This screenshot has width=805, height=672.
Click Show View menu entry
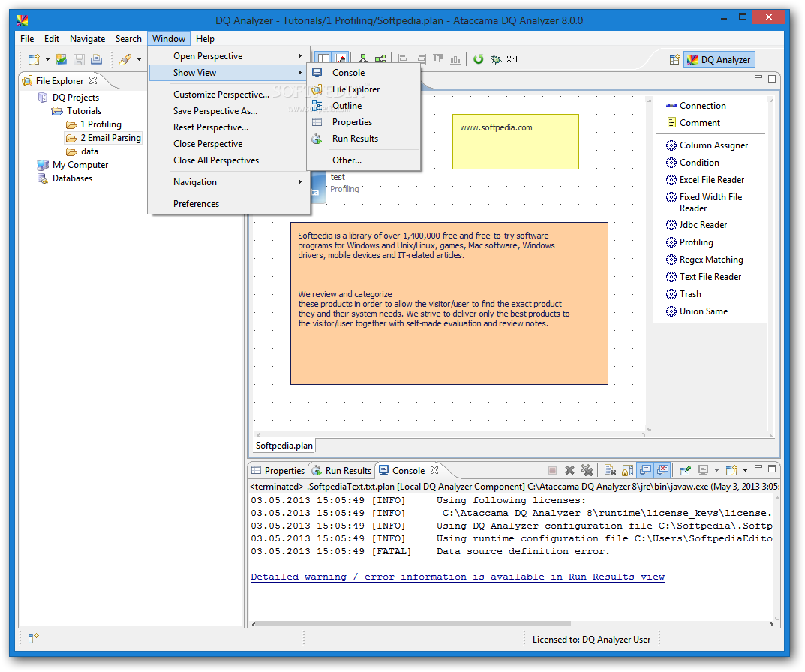coord(229,73)
